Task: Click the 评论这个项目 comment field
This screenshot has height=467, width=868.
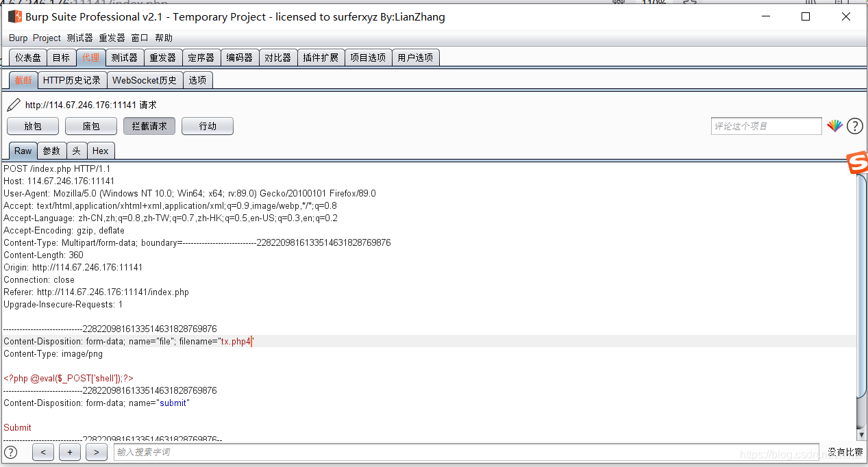Action: 766,126
